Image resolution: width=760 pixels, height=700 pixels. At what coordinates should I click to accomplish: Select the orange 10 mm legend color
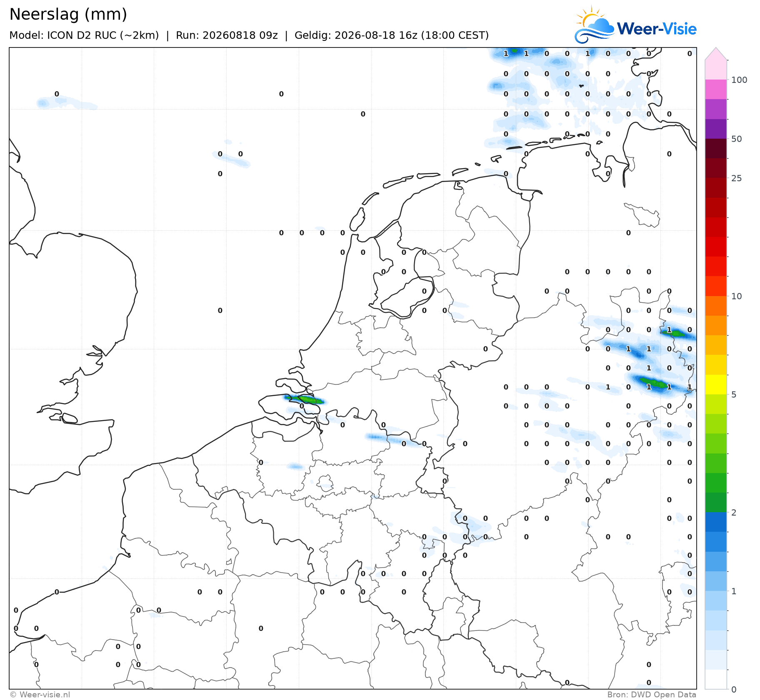[716, 306]
